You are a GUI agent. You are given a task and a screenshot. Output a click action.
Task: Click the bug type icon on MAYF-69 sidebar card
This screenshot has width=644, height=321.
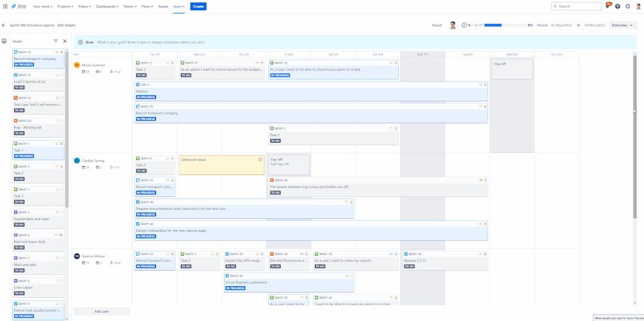tap(15, 121)
